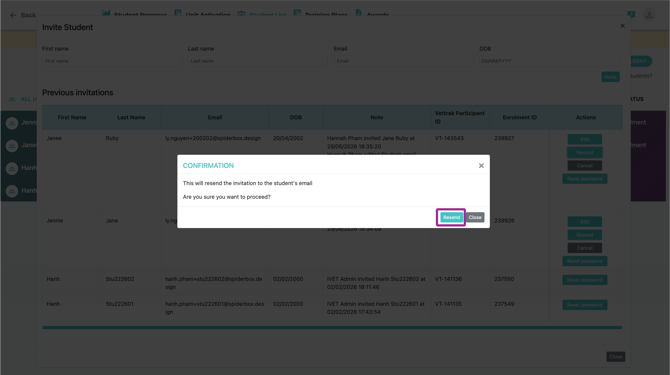The height and width of the screenshot is (375, 670).
Task: Click the Training Plans icon
Action: [x=297, y=13]
